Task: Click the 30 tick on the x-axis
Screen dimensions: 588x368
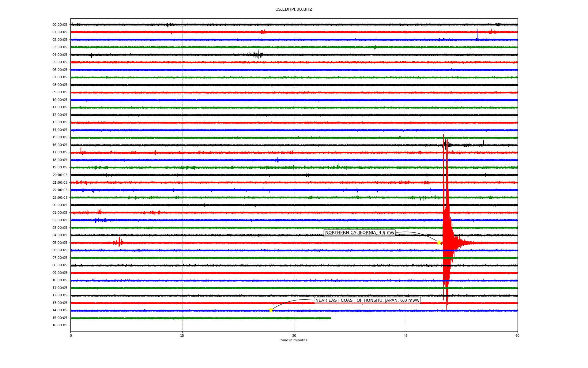Action: (x=294, y=335)
